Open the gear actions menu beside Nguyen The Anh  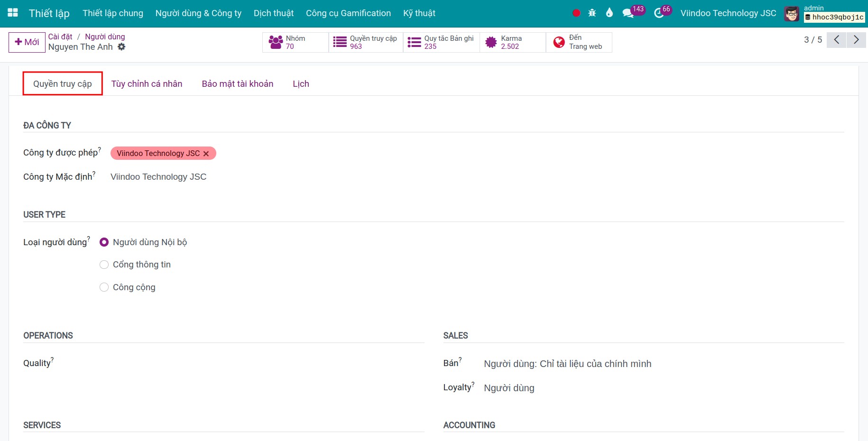coord(122,46)
